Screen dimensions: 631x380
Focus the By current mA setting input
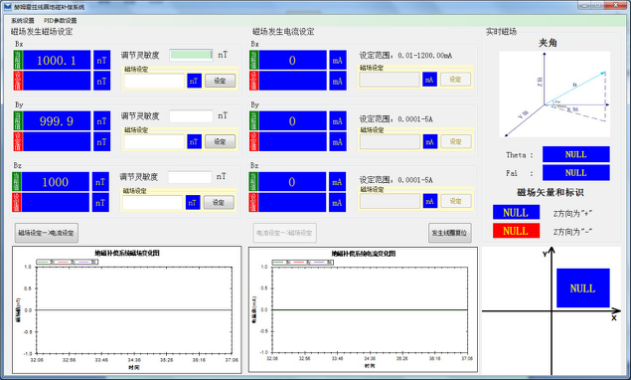(390, 142)
